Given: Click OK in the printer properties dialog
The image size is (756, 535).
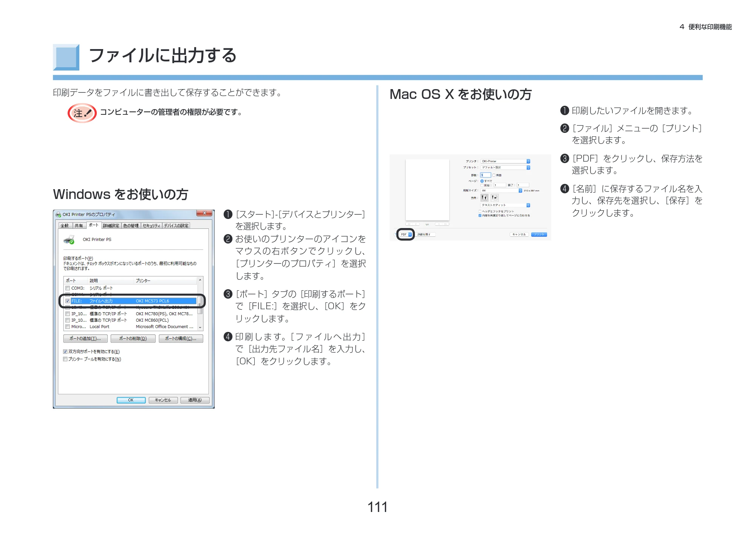Looking at the screenshot, I should pos(131,400).
